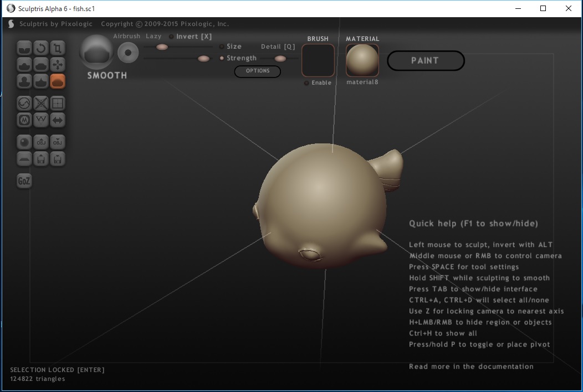Screen dimensions: 583x392
Task: Add a new sphere to the scene
Action: point(24,142)
